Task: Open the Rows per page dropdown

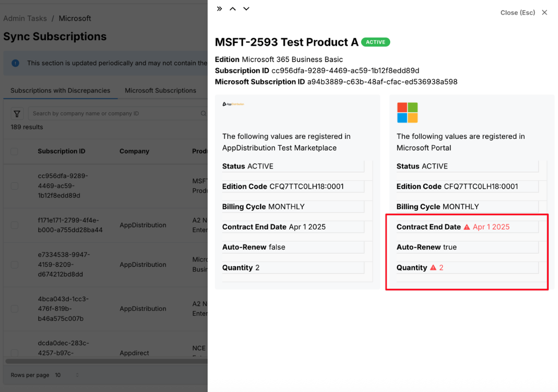Action: [67, 375]
